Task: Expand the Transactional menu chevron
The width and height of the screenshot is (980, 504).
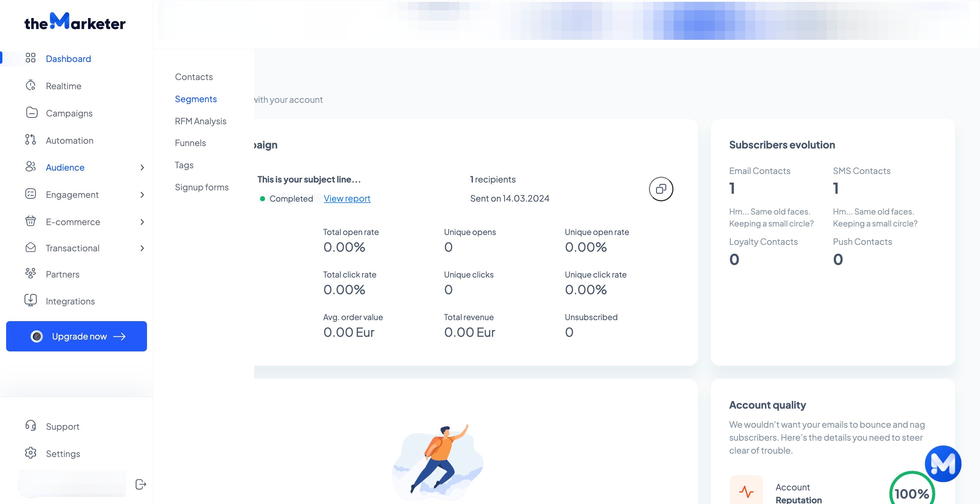Action: 142,248
